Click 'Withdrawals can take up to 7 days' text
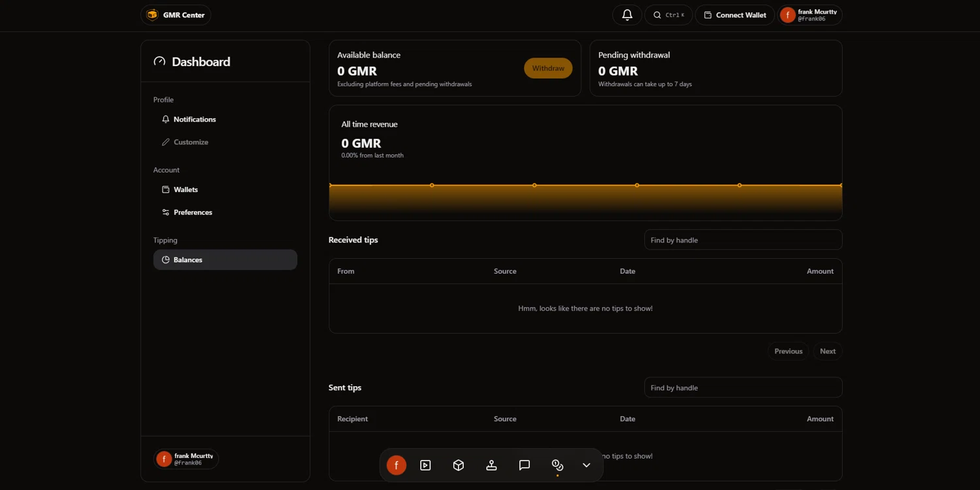 click(645, 84)
